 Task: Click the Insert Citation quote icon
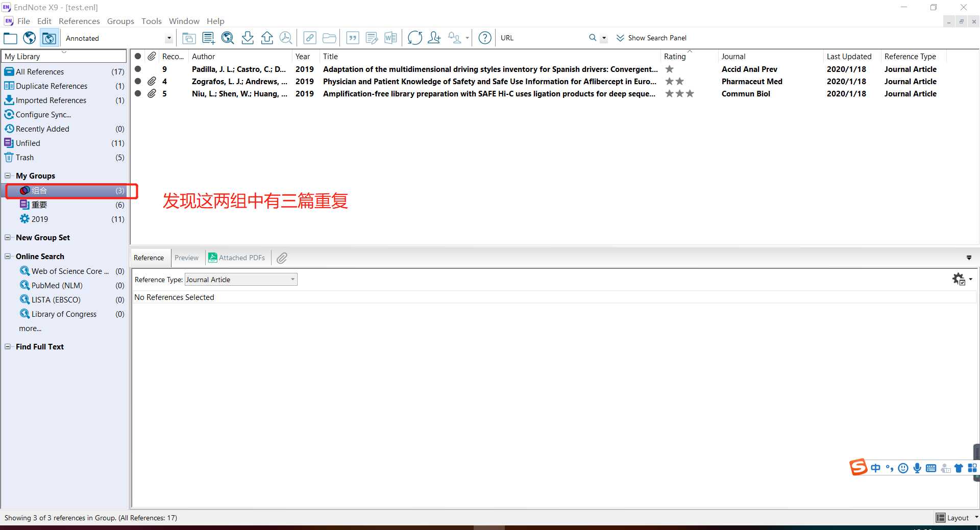tap(353, 38)
